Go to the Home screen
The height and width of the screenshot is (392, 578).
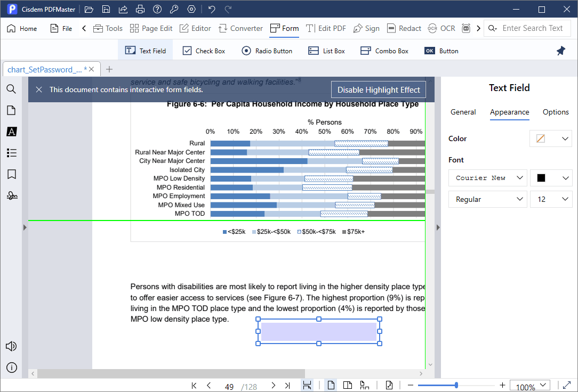pyautogui.click(x=22, y=28)
